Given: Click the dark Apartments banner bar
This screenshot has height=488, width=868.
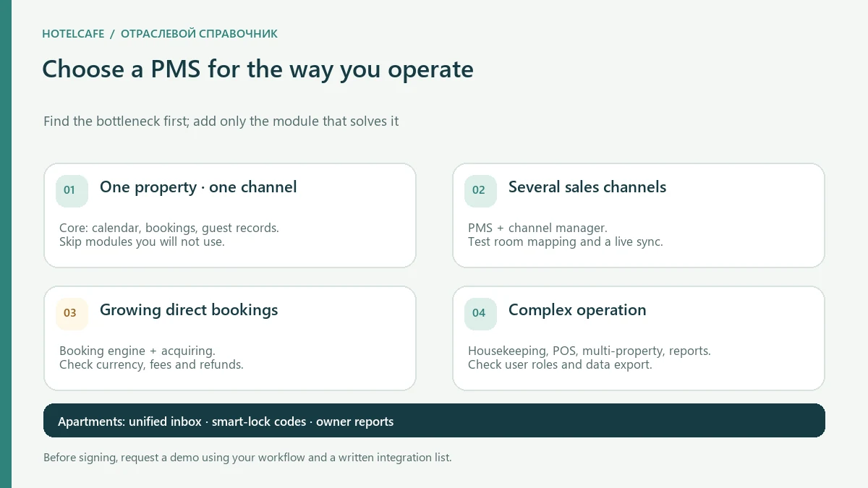Looking at the screenshot, I should click(x=434, y=421).
